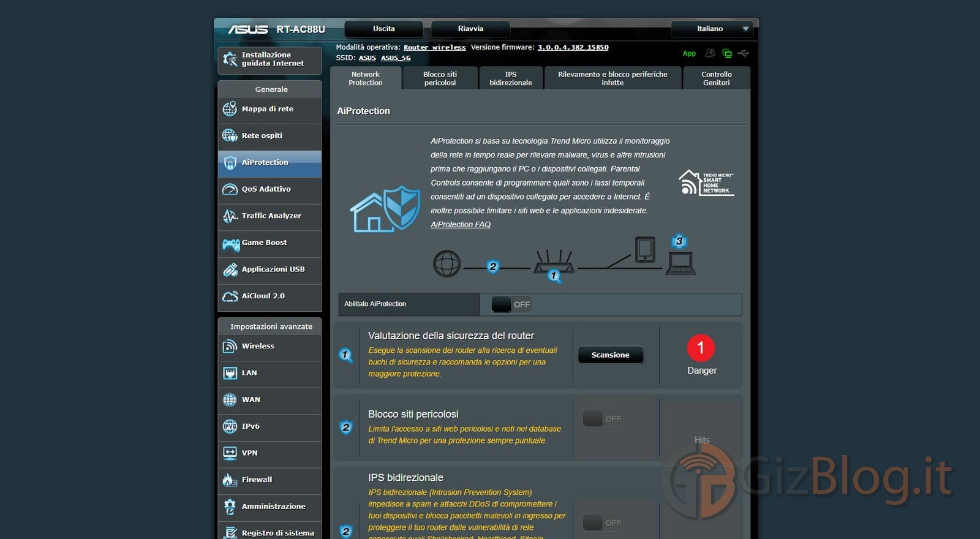Open the Game Boost gamepad icon

pos(230,244)
